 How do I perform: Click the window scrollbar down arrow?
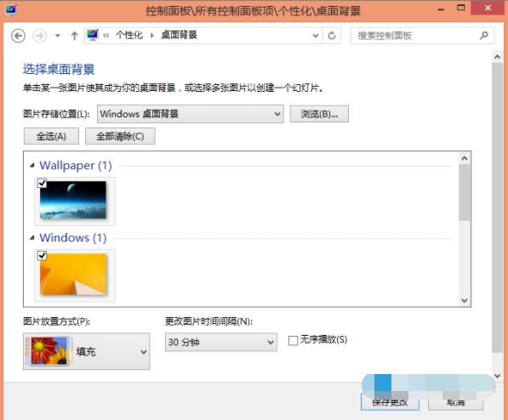pyautogui.click(x=497, y=376)
